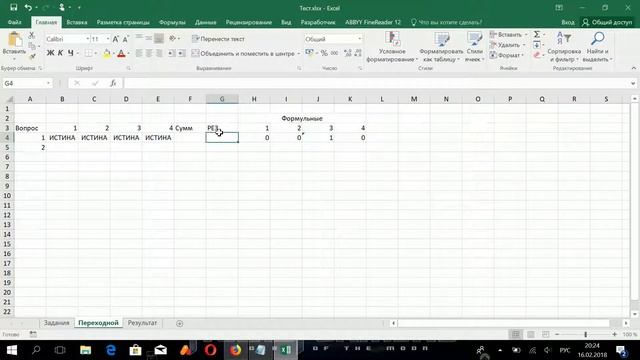
Task: Click the decrease decimal icon
Action: tap(358, 53)
